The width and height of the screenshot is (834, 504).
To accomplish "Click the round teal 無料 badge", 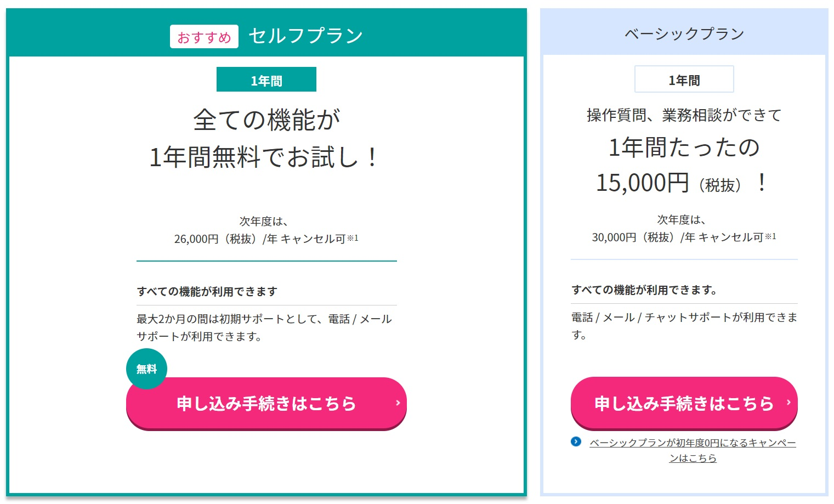I will pyautogui.click(x=146, y=369).
